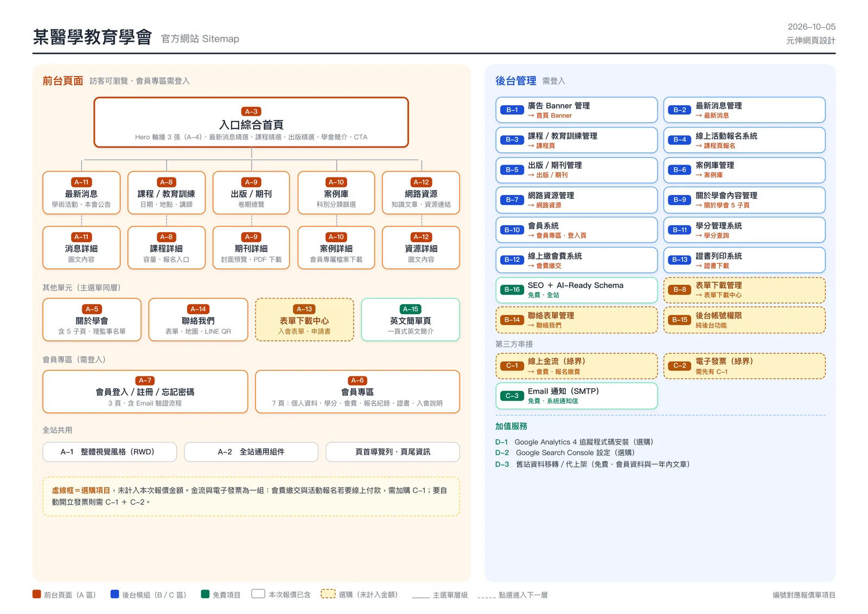The width and height of the screenshot is (868, 614).
Task: Click the '→ 首頁 Banner' link text
Action: point(550,116)
